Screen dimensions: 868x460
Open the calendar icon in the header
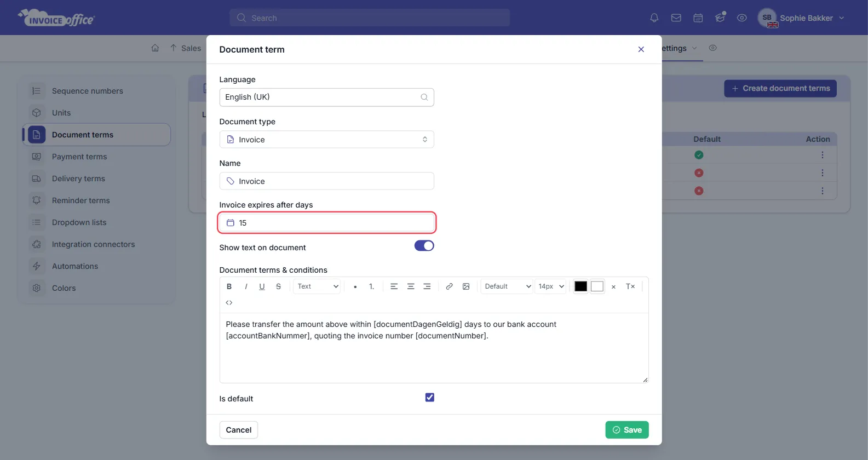coord(698,18)
